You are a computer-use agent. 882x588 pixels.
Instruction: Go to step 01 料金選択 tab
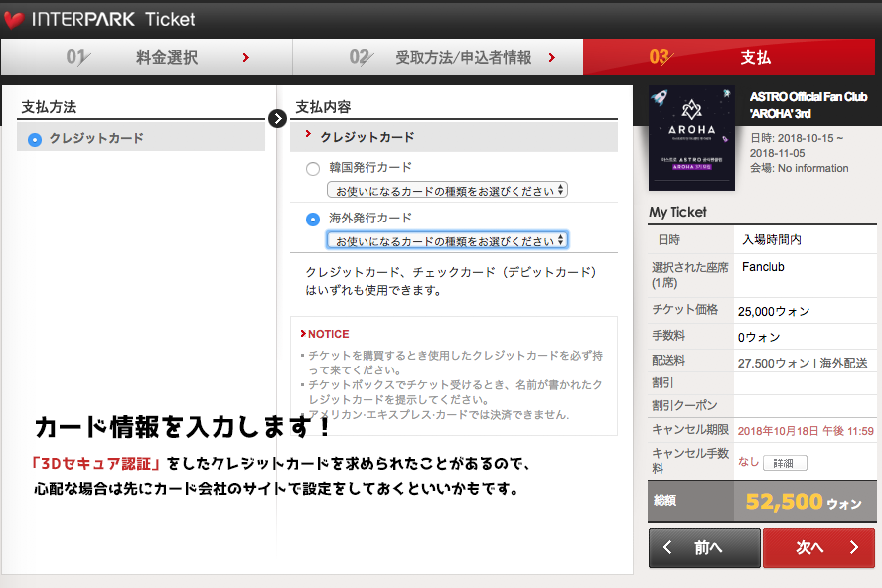(146, 57)
